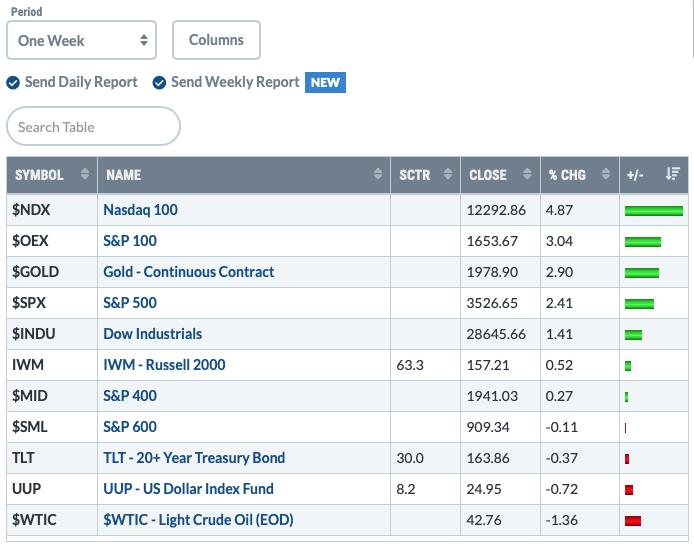Click the 3526.65 close value
Viewport: 694px width, 546px height.
(492, 303)
